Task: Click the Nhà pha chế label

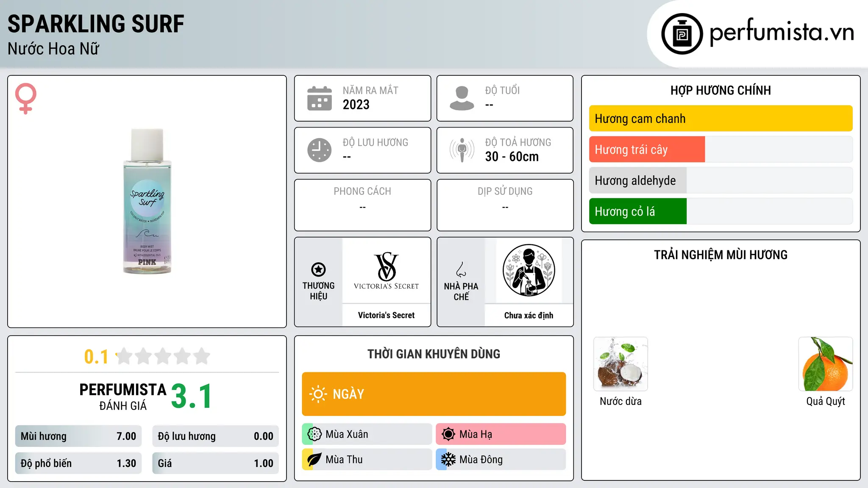Action: [461, 291]
